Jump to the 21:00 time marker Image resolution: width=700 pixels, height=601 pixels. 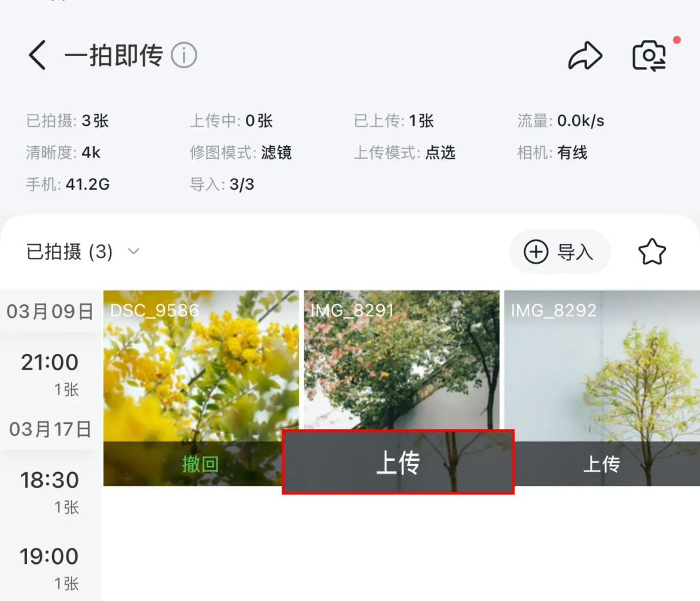50,374
